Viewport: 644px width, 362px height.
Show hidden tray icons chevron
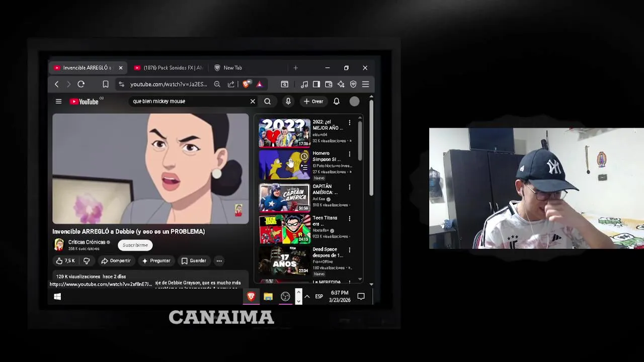coord(307,297)
